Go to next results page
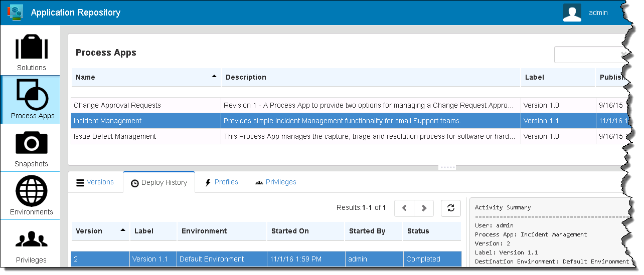This screenshot has width=644, height=275. (x=424, y=208)
